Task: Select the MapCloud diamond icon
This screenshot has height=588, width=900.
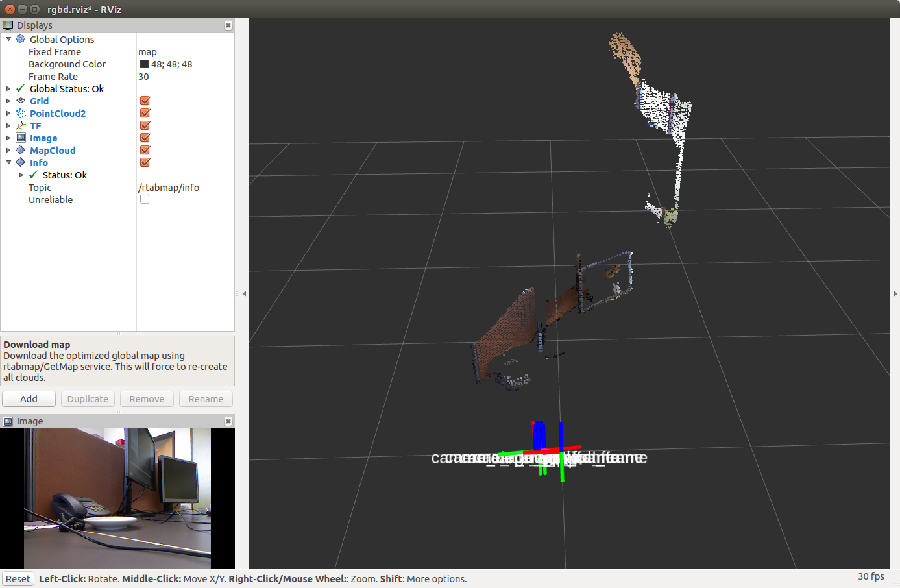Action: [21, 150]
